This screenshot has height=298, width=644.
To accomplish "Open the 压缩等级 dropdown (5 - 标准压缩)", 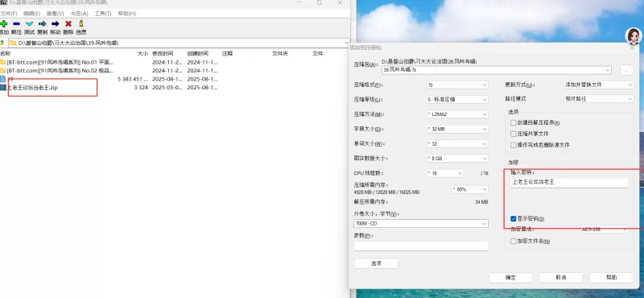I will point(457,100).
